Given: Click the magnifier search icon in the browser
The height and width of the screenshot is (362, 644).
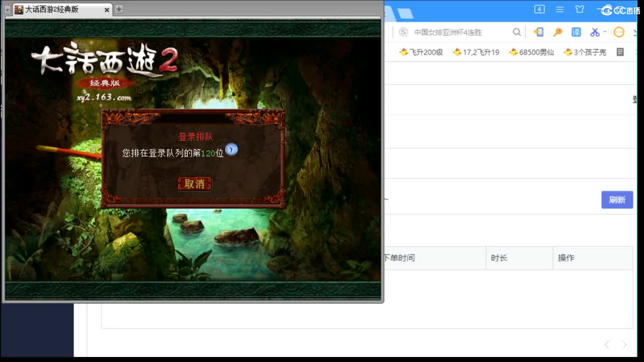Looking at the screenshot, I should pos(517,32).
